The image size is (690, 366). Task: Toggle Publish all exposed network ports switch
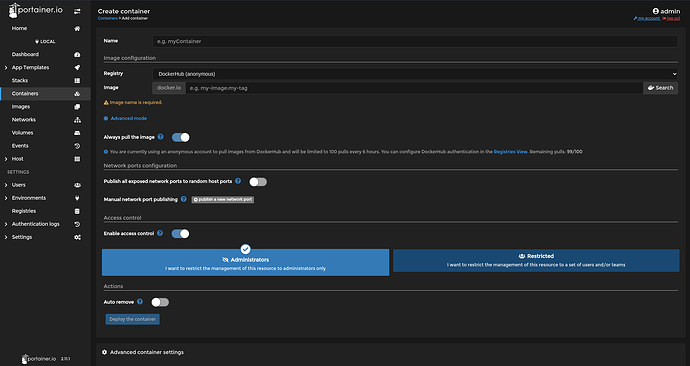tap(258, 182)
